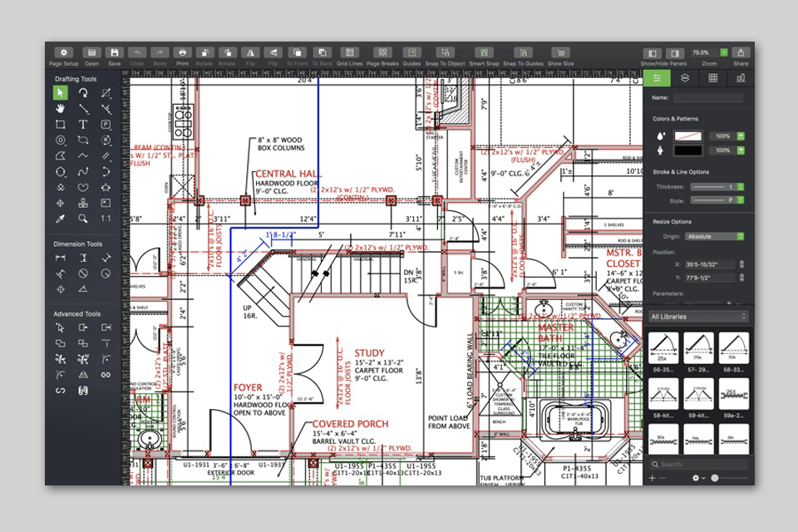
Task: Toggle Page Breaks display
Action: coord(382,52)
